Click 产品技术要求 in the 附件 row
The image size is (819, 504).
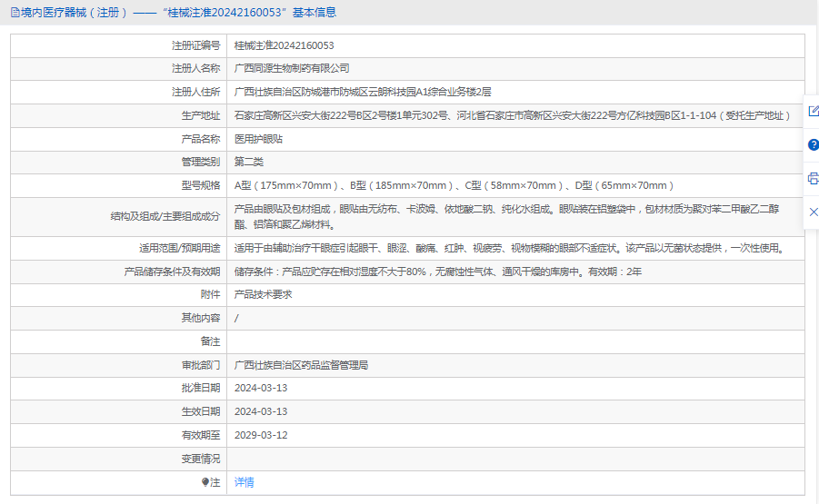click(263, 294)
